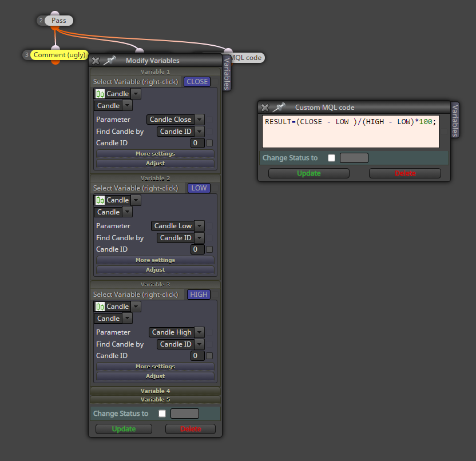Screen dimensions: 476x461
Task: Open the Candle Low parameter dropdown
Action: point(199,226)
